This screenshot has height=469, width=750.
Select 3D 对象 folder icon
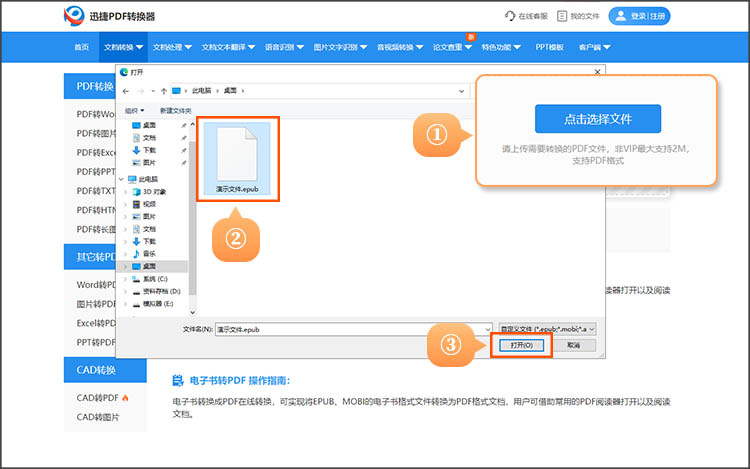136,192
